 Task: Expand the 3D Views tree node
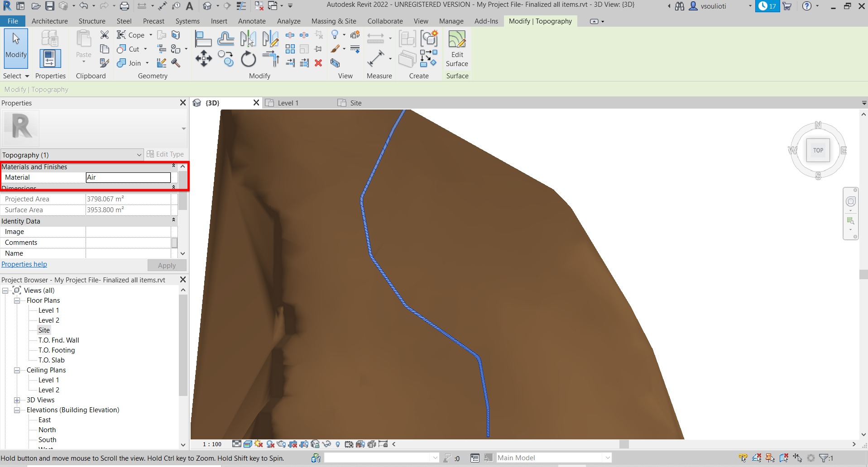click(x=17, y=400)
